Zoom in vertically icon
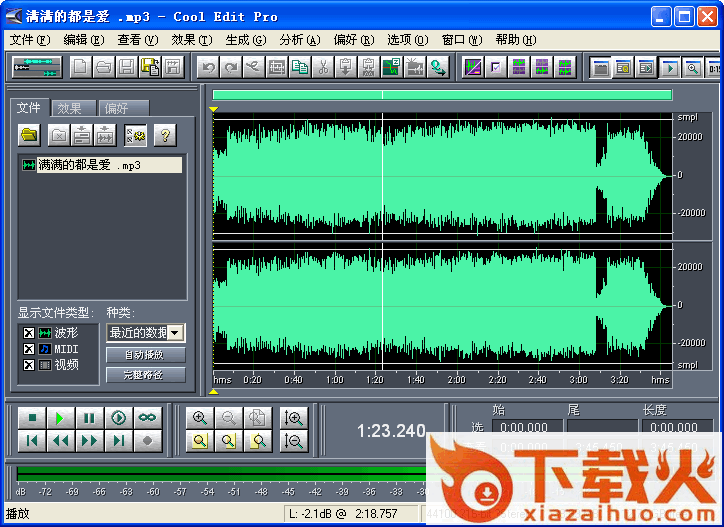 click(294, 418)
